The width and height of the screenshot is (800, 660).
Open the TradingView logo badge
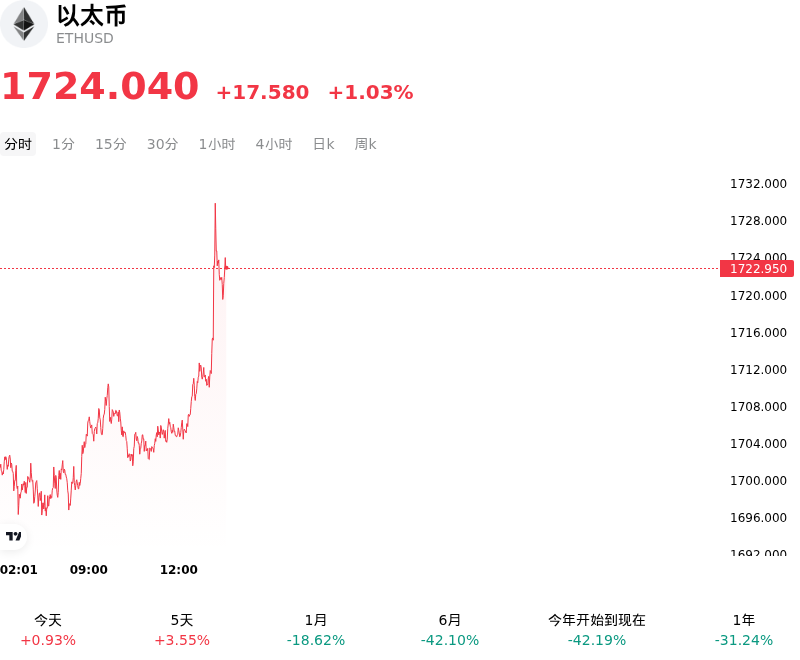tap(13, 536)
